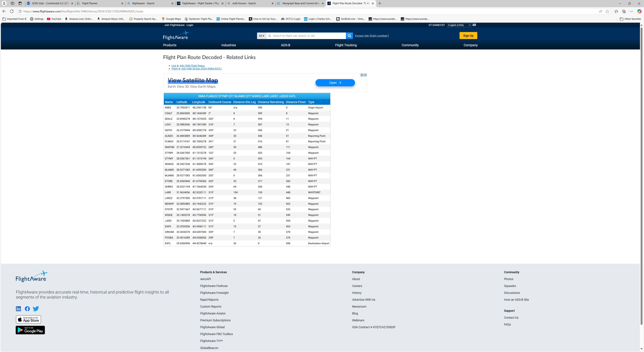Open Other favorites folder
Viewport: 644px width, 352px height.
click(630, 19)
